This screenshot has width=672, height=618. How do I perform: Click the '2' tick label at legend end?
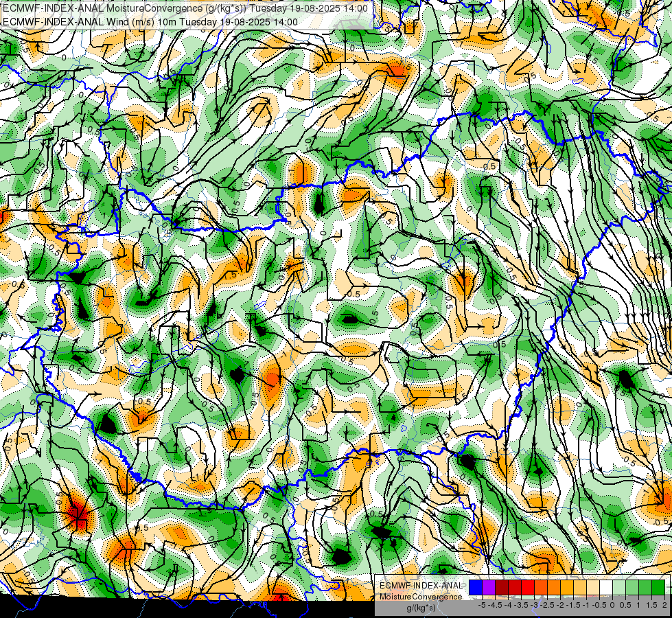(664, 605)
